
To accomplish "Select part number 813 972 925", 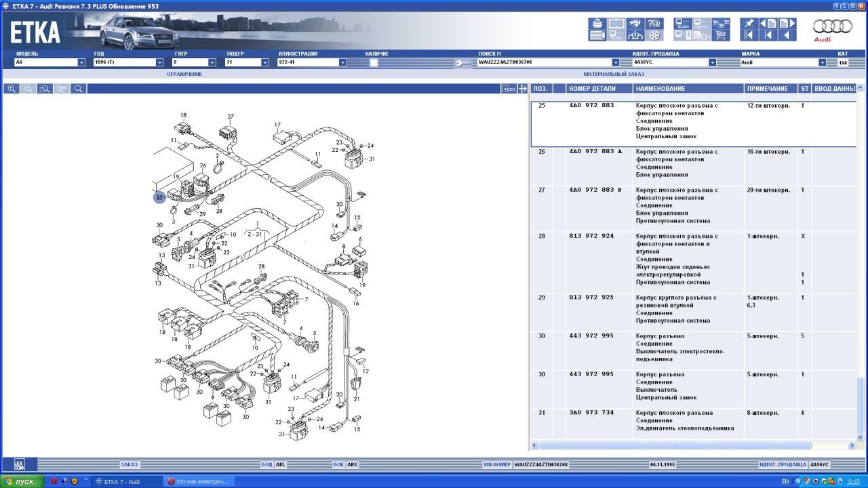I will pyautogui.click(x=591, y=298).
